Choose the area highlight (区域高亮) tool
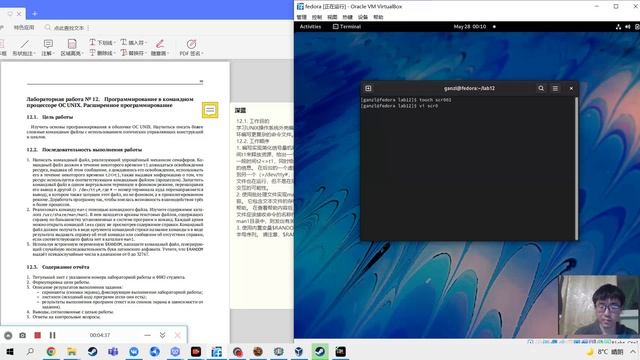The image size is (640, 360). (71, 47)
